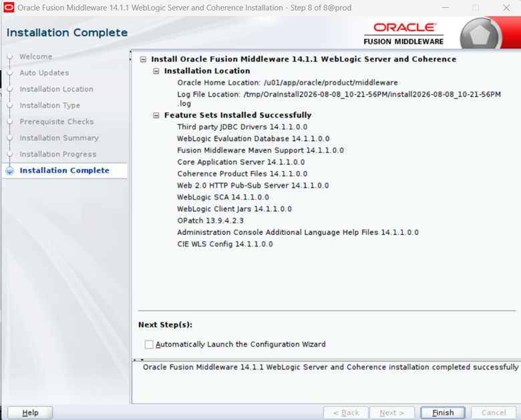This screenshot has height=420, width=521.
Task: Enable Automatically Launch the Configuration Wizard checkbox
Action: [149, 345]
